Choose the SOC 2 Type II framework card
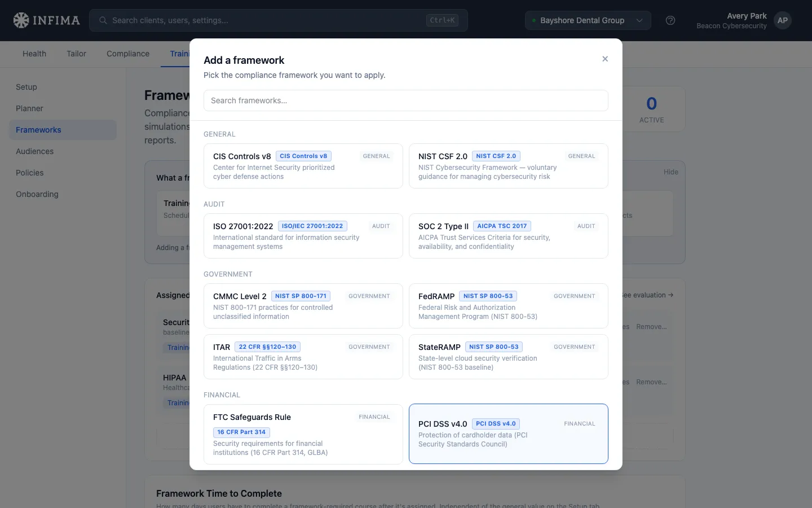The image size is (812, 508). coord(509,236)
